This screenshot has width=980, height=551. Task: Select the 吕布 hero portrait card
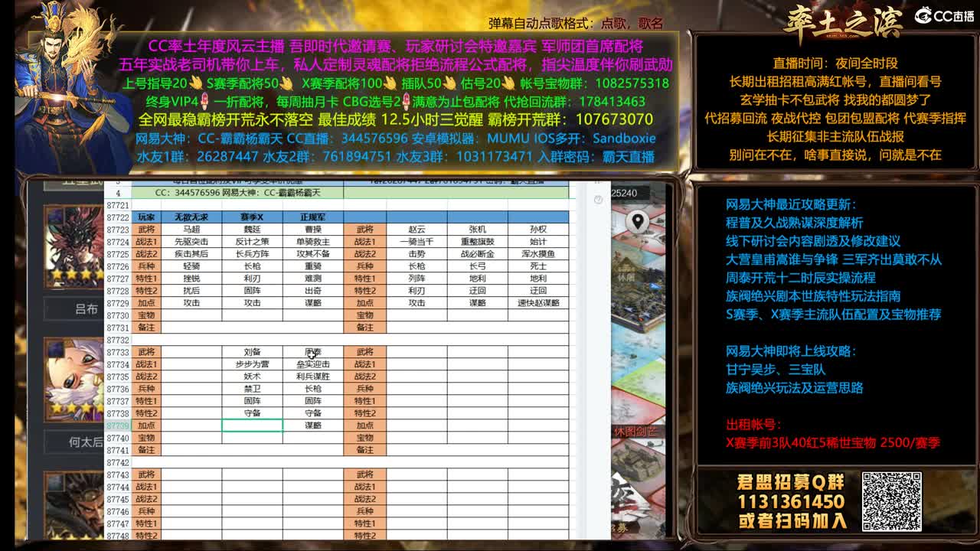[x=74, y=246]
